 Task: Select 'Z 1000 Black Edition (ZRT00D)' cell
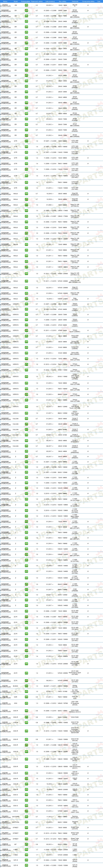(75, 516)
